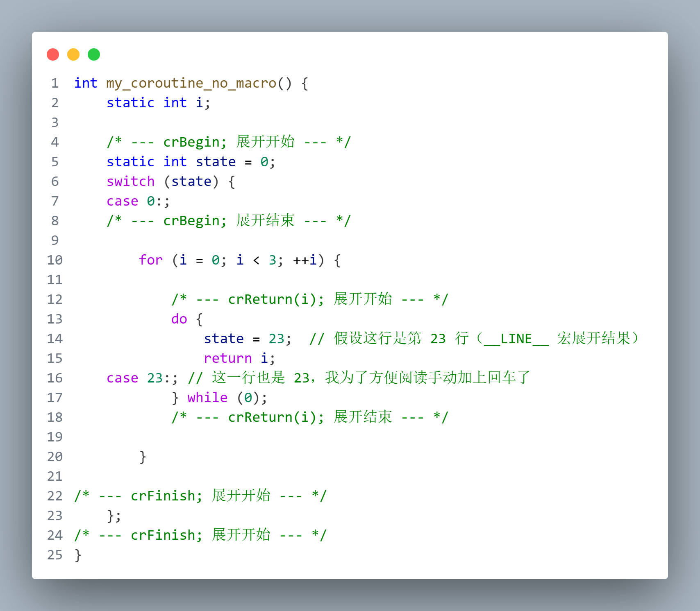Click line number 10 in the gutter
The height and width of the screenshot is (611, 700).
pyautogui.click(x=55, y=260)
